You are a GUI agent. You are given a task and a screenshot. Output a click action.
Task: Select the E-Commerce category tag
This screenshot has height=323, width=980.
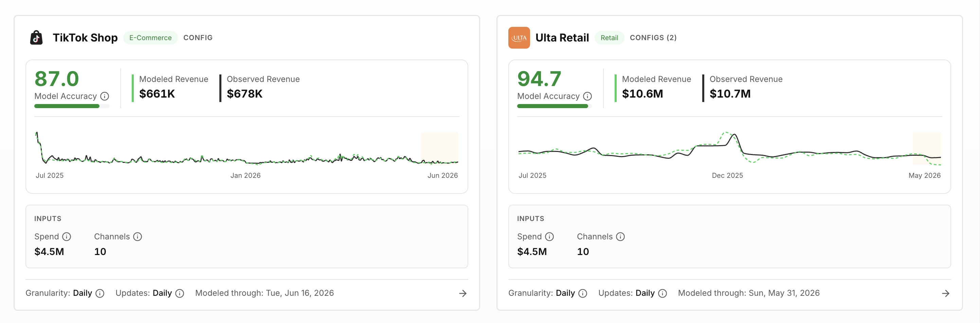[x=150, y=38]
